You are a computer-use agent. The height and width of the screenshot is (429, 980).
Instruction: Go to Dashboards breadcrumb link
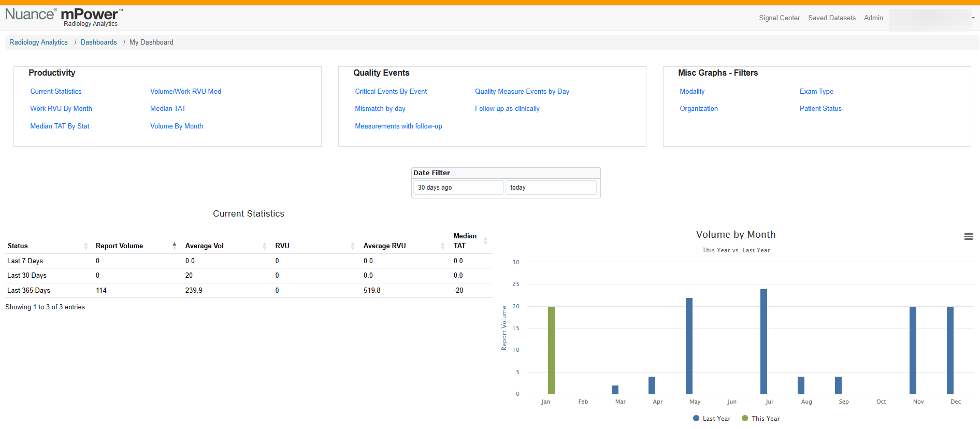click(x=98, y=42)
